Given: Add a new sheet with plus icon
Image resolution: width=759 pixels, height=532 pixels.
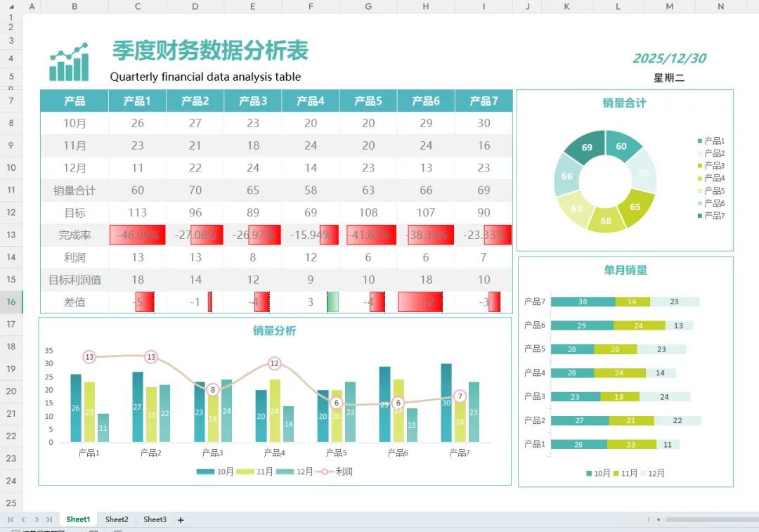Looking at the screenshot, I should 181,520.
